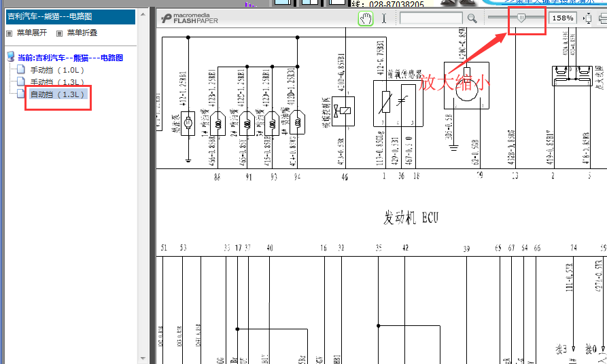Screen dimensions: 607x364
Task: Click the printer icon in FlashPaper toolbar
Action: [x=603, y=18]
